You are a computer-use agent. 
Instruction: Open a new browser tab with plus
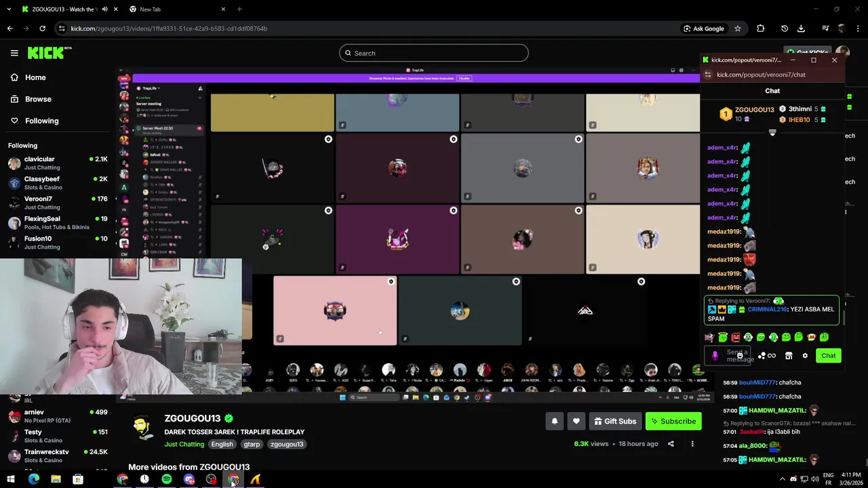coord(239,9)
